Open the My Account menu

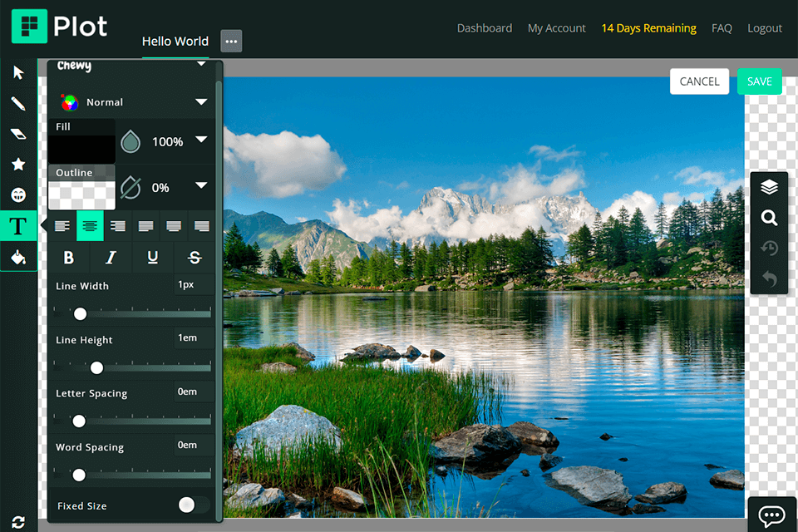556,27
